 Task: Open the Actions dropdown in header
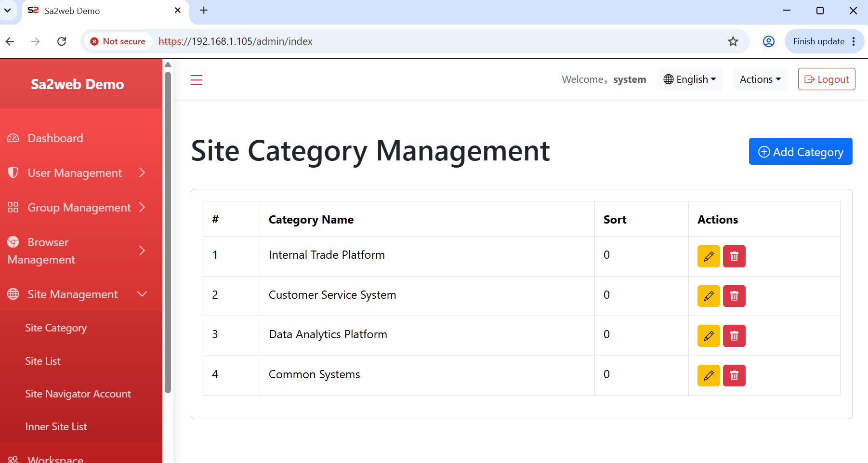pos(760,79)
